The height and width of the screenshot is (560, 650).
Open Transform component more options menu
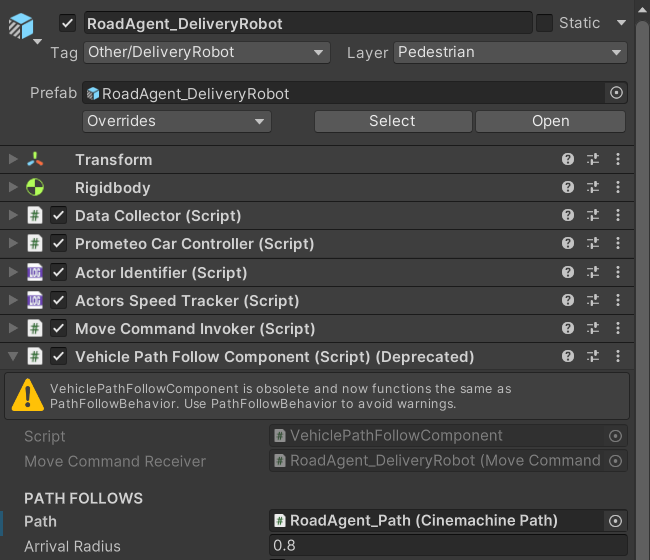coord(618,159)
